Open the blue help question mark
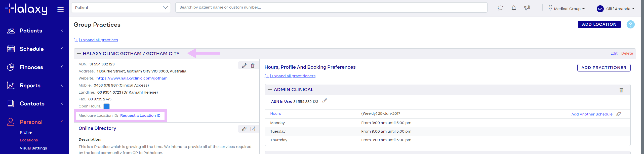The height and width of the screenshot is (154, 644). 630,24
